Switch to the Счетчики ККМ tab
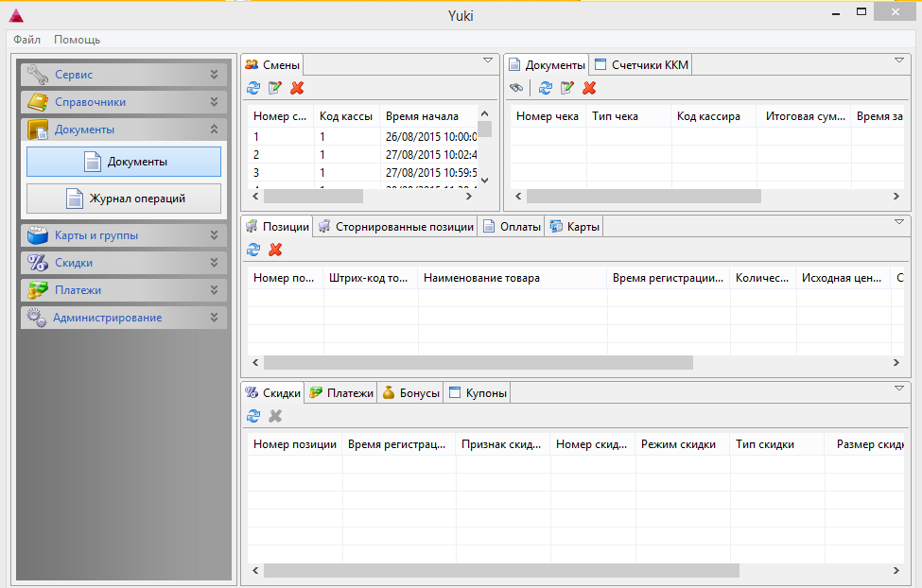 pyautogui.click(x=641, y=64)
